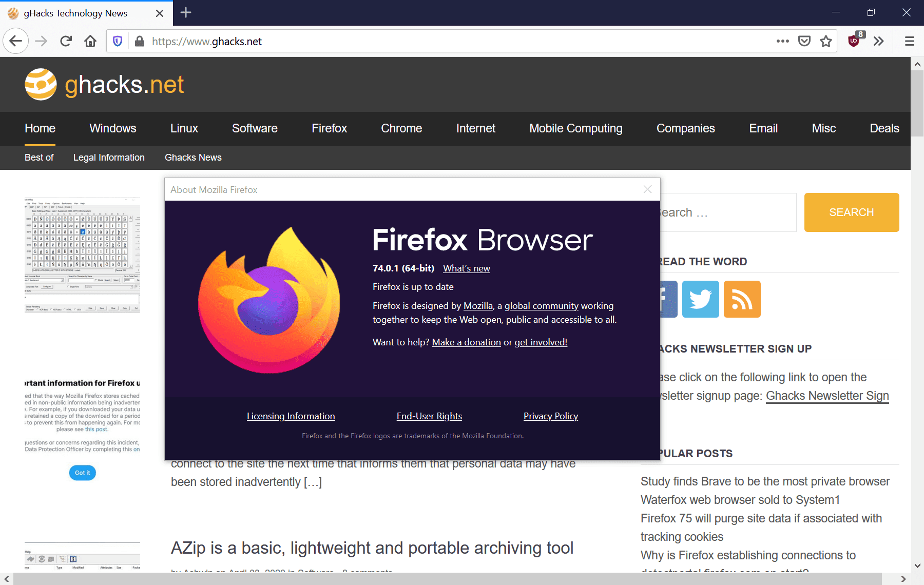Open the tracking protection shield icon
Image resolution: width=924 pixels, height=585 pixels.
point(118,41)
